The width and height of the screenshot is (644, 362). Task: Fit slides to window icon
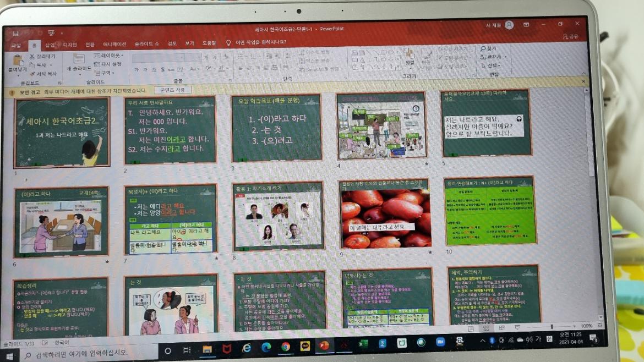point(599,326)
